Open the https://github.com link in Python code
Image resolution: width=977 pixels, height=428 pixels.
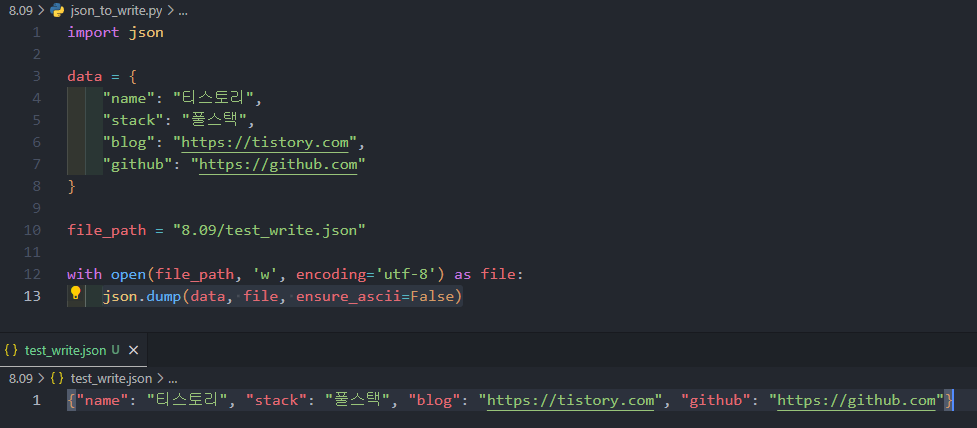pos(278,164)
